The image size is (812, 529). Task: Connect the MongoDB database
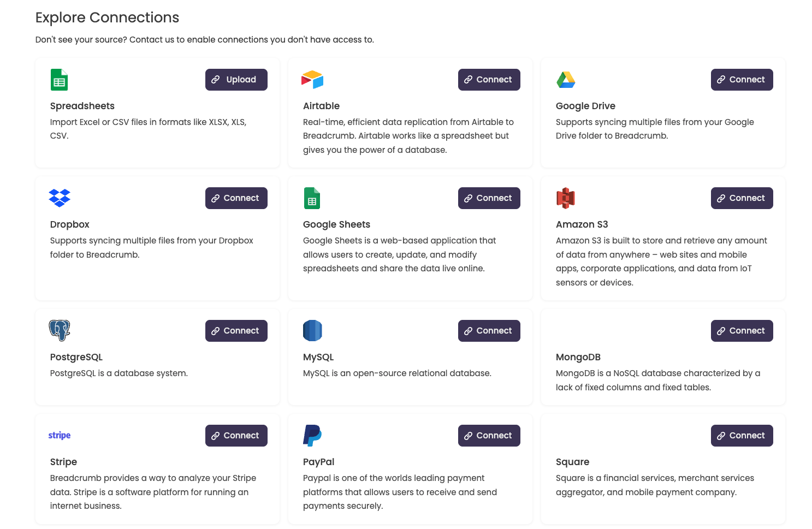pyautogui.click(x=742, y=330)
